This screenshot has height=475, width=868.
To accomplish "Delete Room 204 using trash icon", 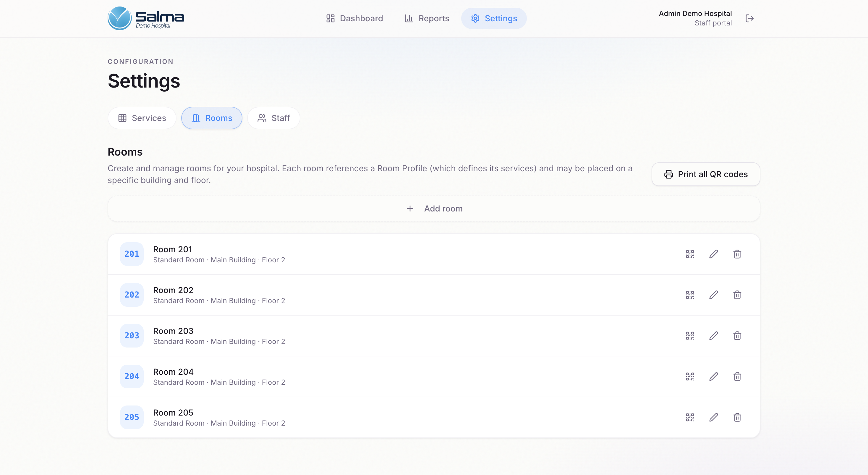I will point(737,376).
